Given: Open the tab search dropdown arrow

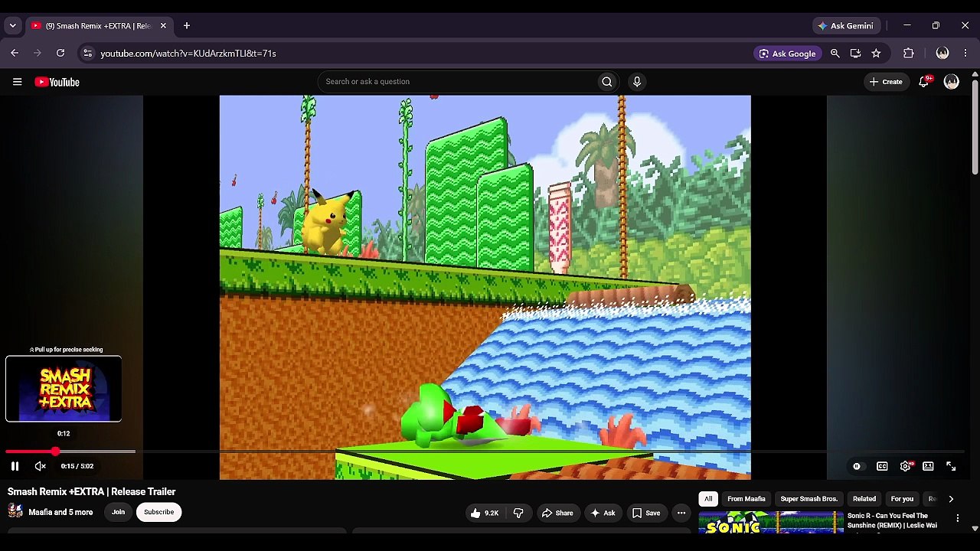Looking at the screenshot, I should point(12,26).
